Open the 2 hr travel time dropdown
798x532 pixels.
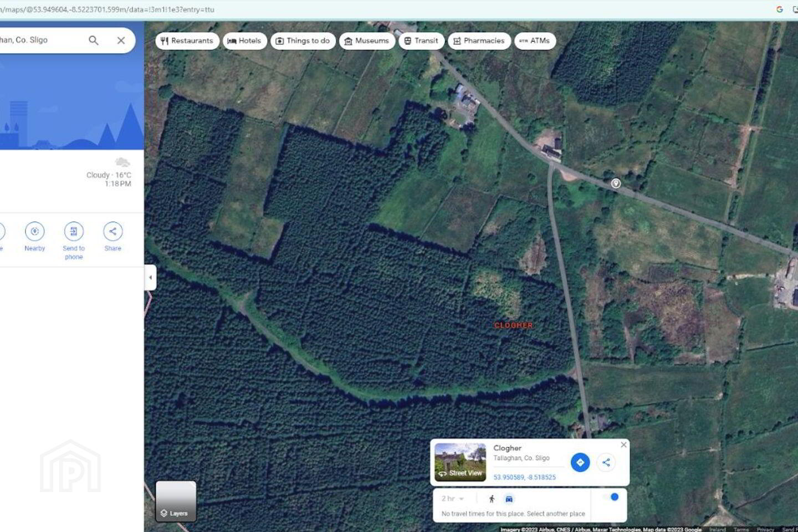coord(453,499)
